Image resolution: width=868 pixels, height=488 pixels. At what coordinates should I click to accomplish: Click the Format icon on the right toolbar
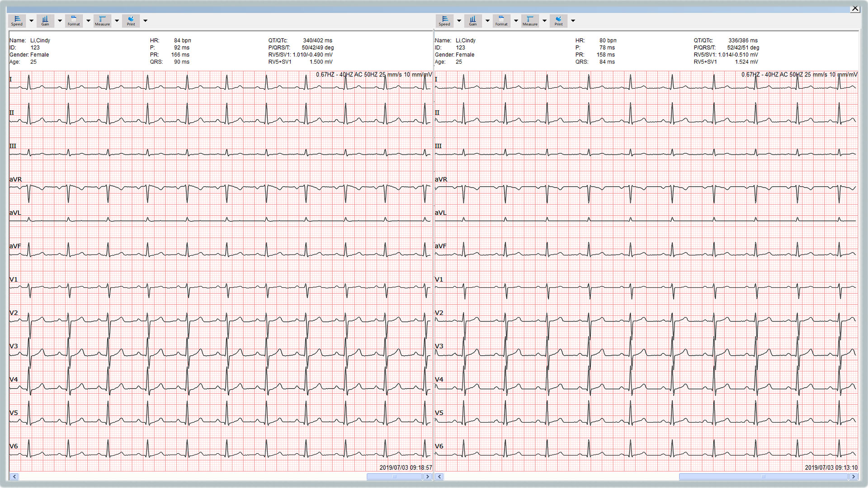501,20
